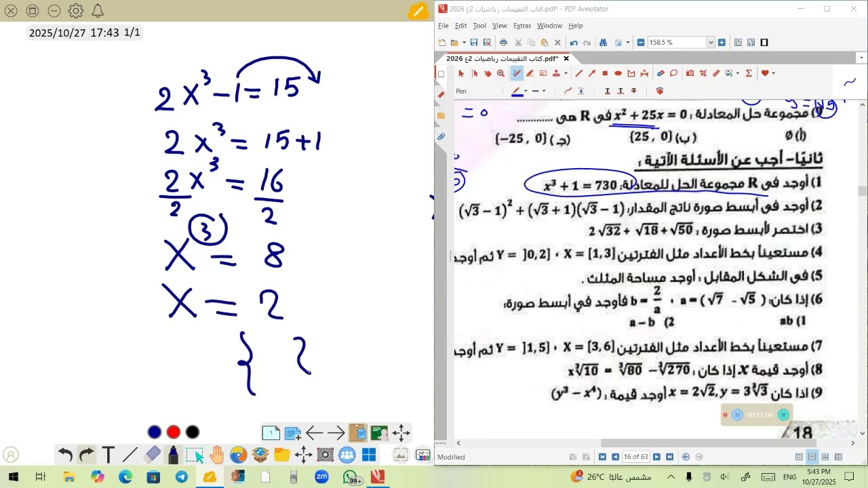Viewport: 868px width, 488px height.
Task: Toggle full screen mode icon
Action: click(764, 42)
